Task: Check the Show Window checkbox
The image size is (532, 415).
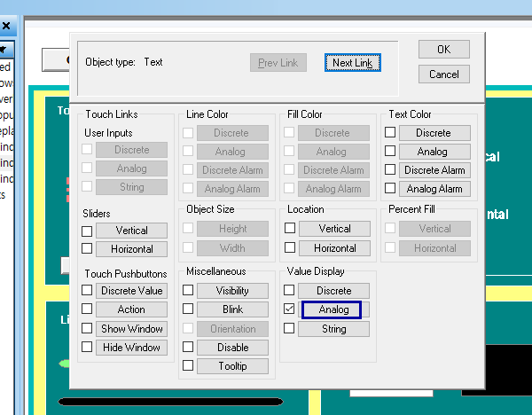Action: click(87, 328)
